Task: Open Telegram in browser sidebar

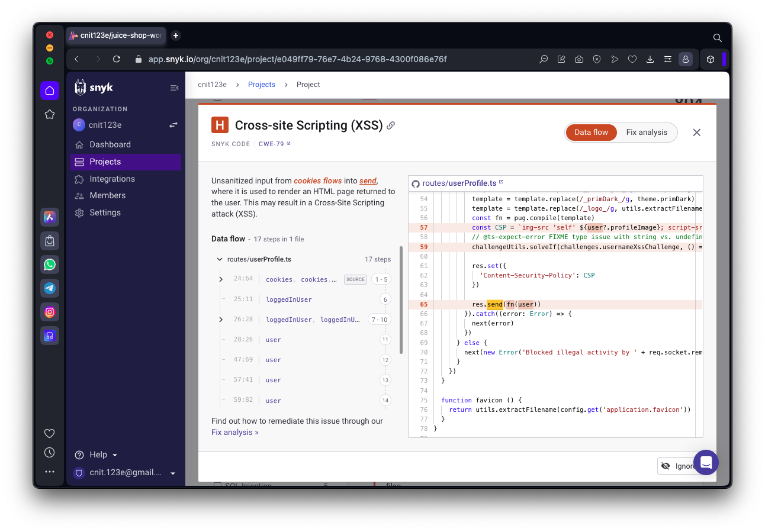Action: [x=50, y=288]
